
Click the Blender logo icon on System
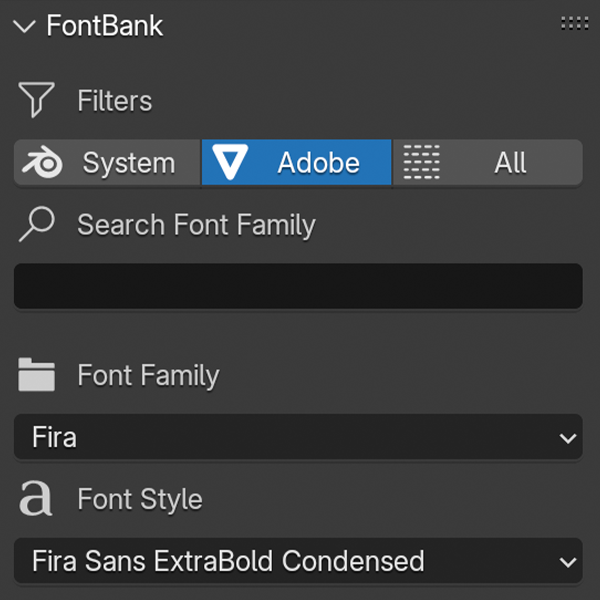tap(42, 162)
